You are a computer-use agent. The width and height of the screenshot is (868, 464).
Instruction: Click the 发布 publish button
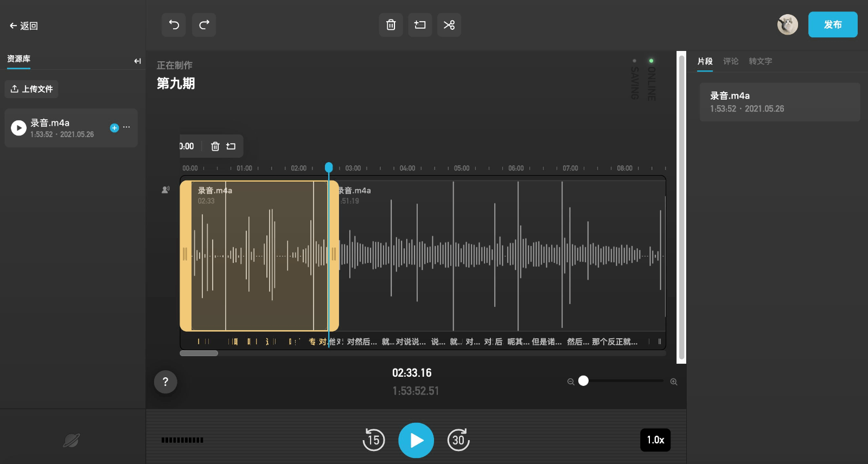pos(833,25)
